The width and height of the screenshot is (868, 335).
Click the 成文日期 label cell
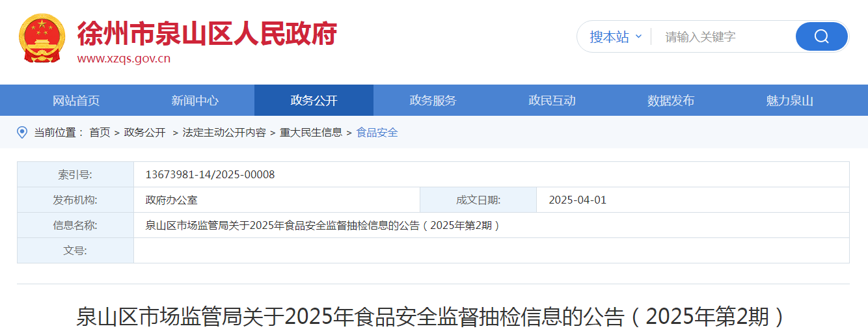(478, 200)
